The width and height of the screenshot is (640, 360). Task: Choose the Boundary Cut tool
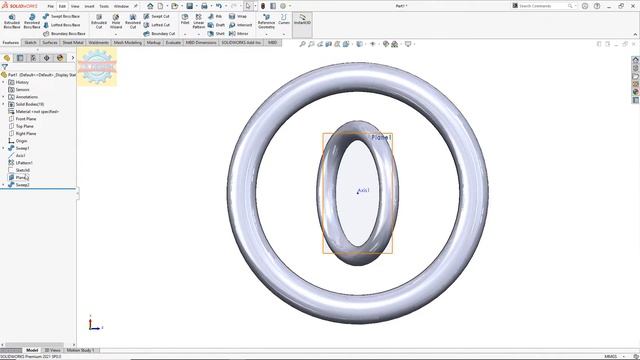pos(159,33)
